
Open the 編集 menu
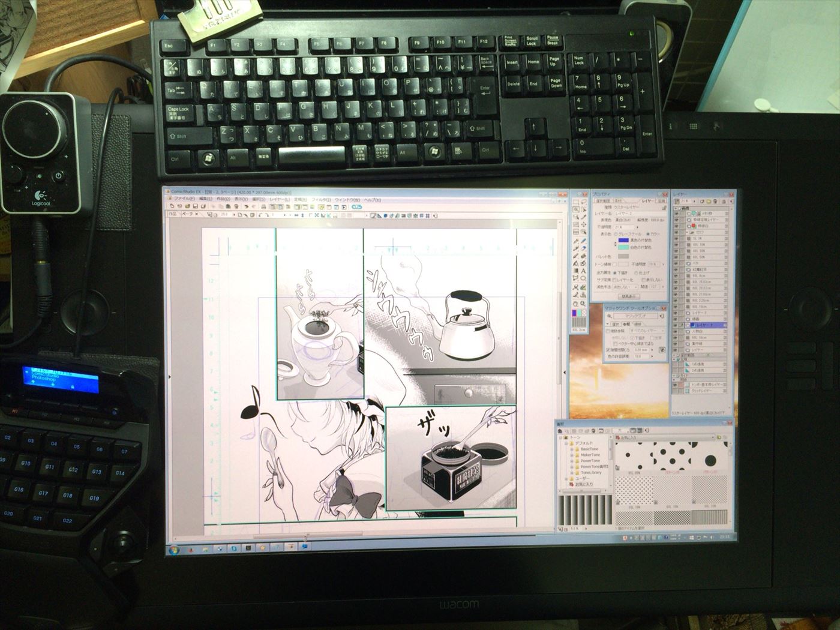point(206,199)
